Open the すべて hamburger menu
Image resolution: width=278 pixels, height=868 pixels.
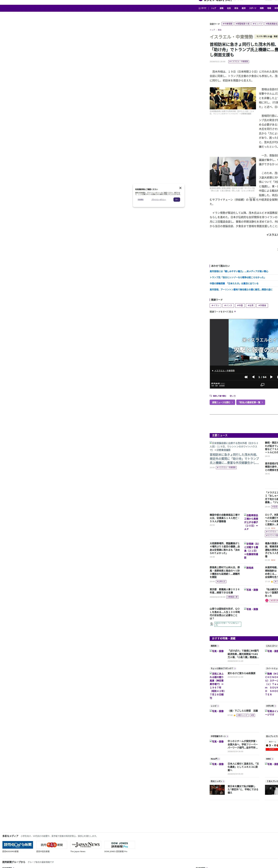coord(202,8)
